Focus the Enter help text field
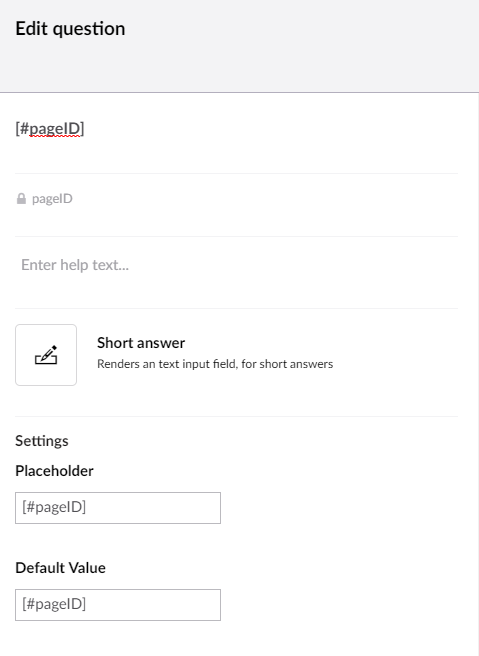Image resolution: width=479 pixels, height=656 pixels. click(236, 265)
